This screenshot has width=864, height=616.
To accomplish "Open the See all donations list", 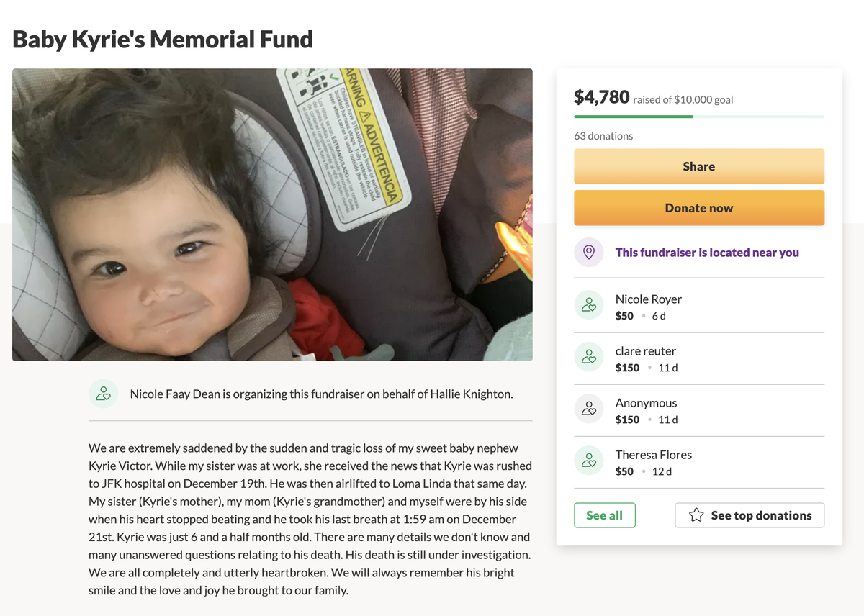I will 604,515.
